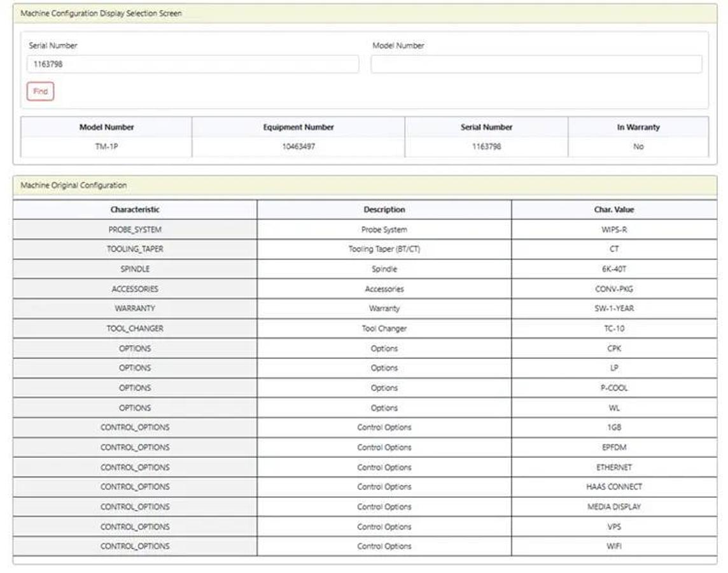Click the 6K-40T spindle value

pos(613,269)
